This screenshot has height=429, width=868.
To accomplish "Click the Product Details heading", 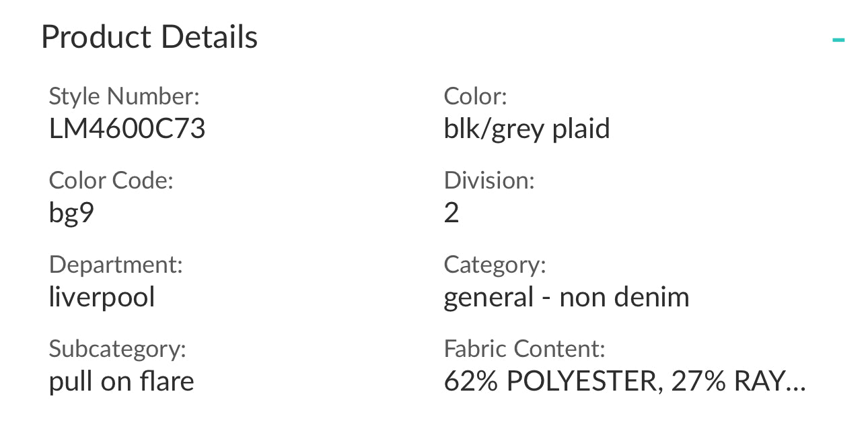I will point(149,37).
